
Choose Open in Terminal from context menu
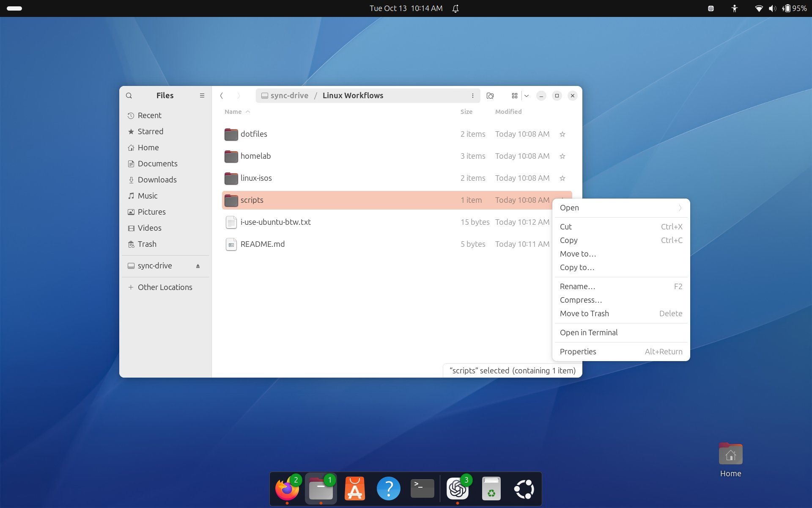(621, 333)
